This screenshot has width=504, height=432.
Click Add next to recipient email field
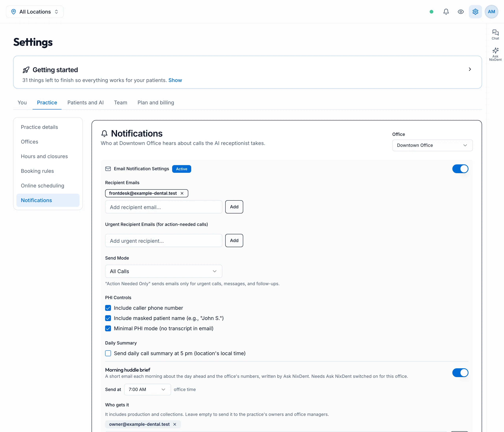234,207
